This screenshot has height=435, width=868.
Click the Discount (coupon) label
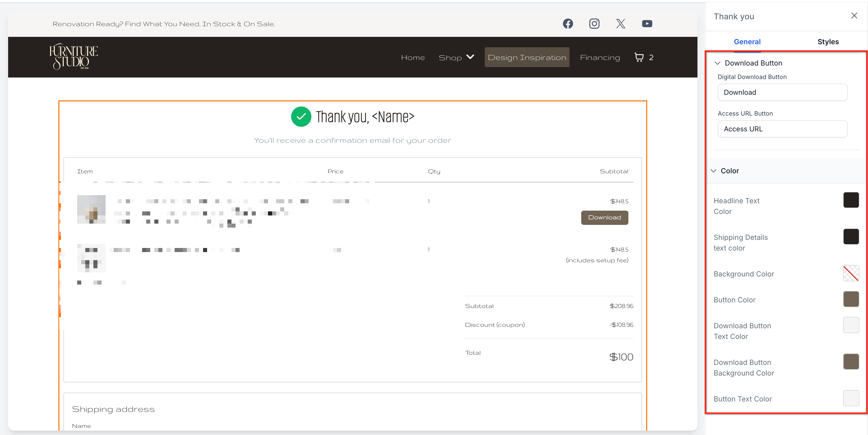[x=495, y=325]
